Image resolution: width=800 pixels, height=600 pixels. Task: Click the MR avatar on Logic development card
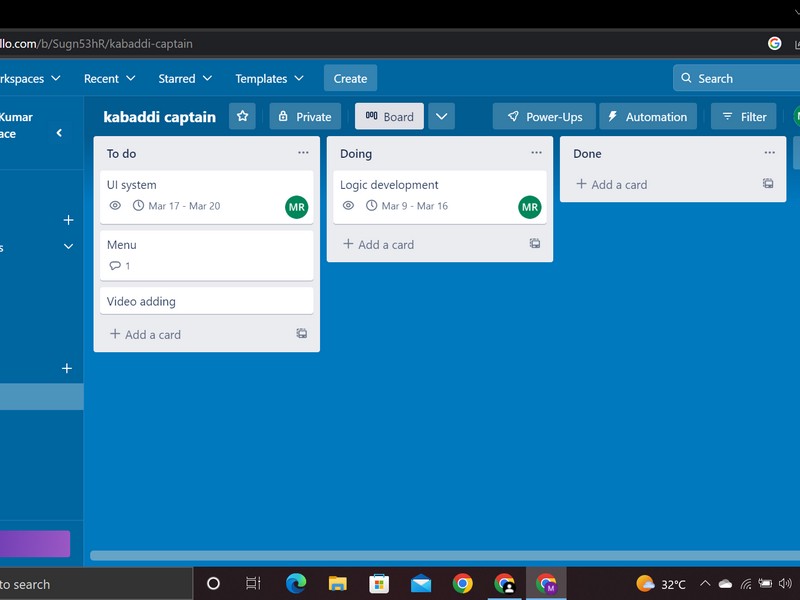tap(530, 207)
